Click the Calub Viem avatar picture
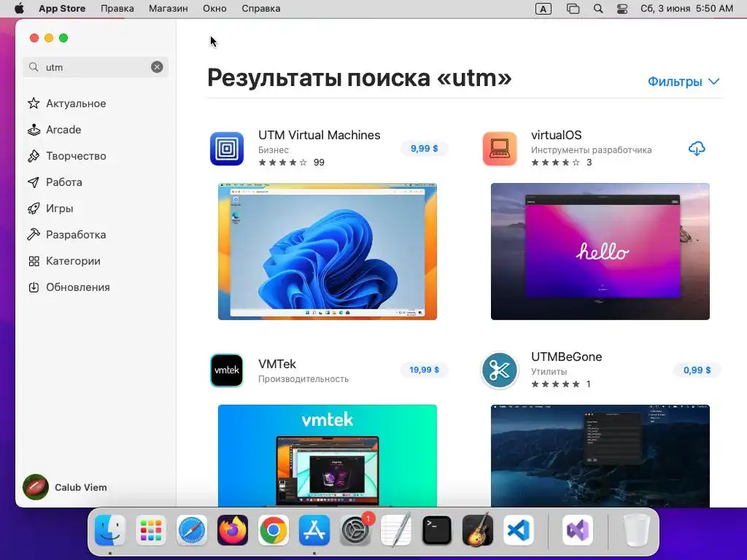The width and height of the screenshot is (747, 560). 36,487
